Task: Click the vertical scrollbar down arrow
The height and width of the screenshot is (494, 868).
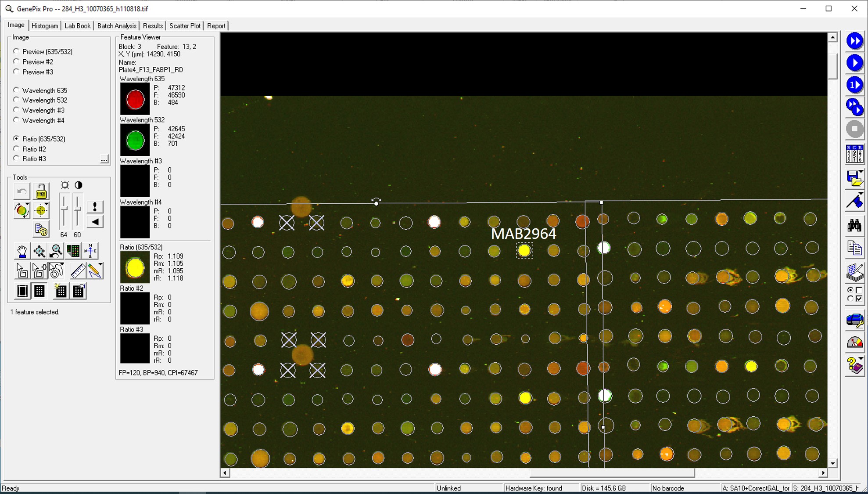Action: pos(832,463)
